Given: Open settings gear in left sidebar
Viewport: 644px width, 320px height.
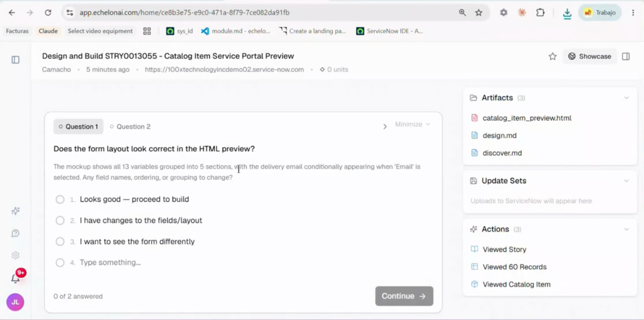Looking at the screenshot, I should pos(16,255).
